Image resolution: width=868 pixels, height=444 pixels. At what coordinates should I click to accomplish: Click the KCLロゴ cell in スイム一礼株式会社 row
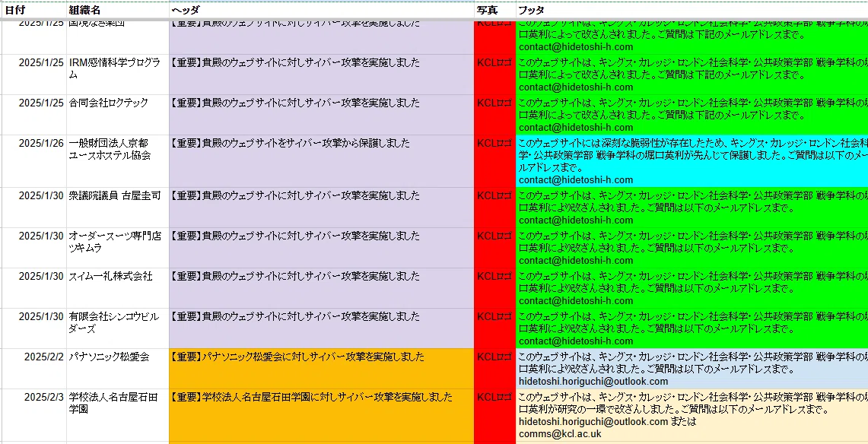click(495, 289)
